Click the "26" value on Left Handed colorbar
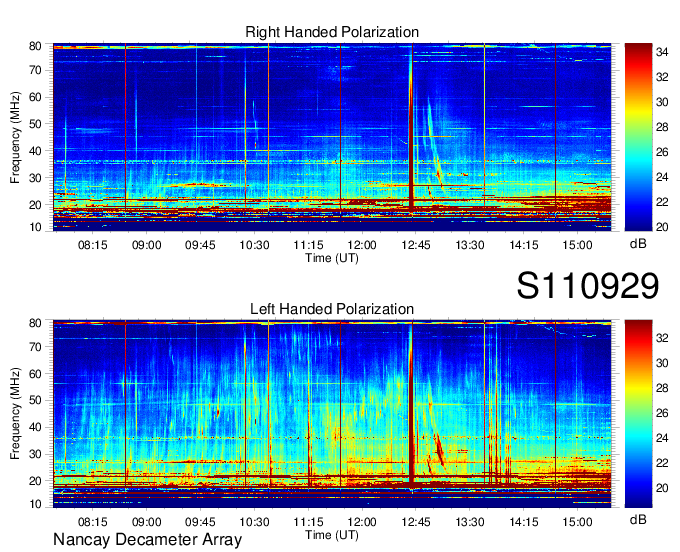The image size is (680, 552). pos(662,413)
